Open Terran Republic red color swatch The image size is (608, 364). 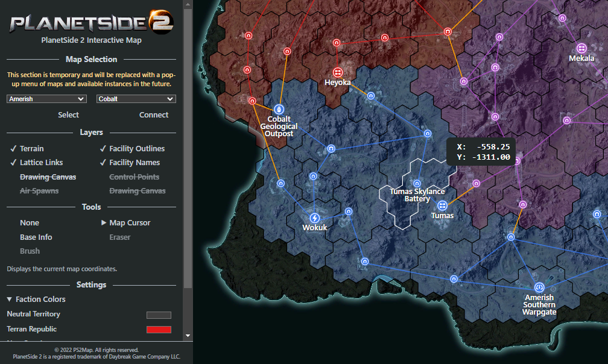coord(159,330)
